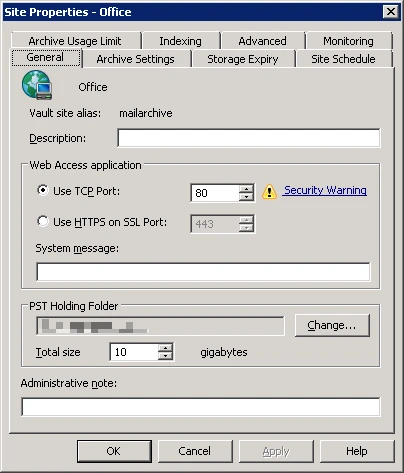Increase TCP port with up arrow
This screenshot has width=404, height=473.
point(246,189)
